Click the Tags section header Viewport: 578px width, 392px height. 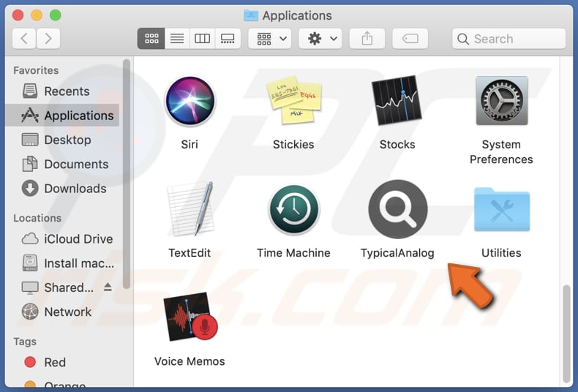point(25,342)
